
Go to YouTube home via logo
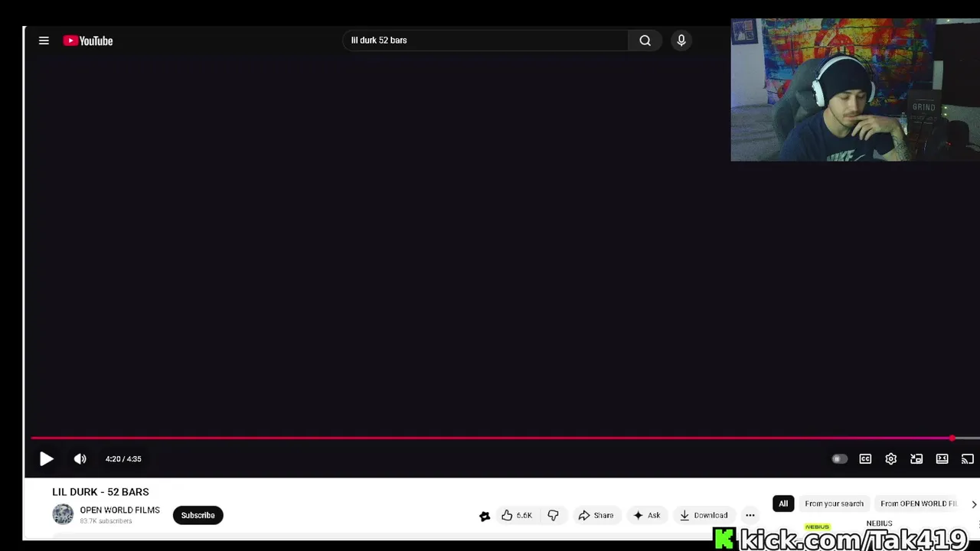[88, 41]
